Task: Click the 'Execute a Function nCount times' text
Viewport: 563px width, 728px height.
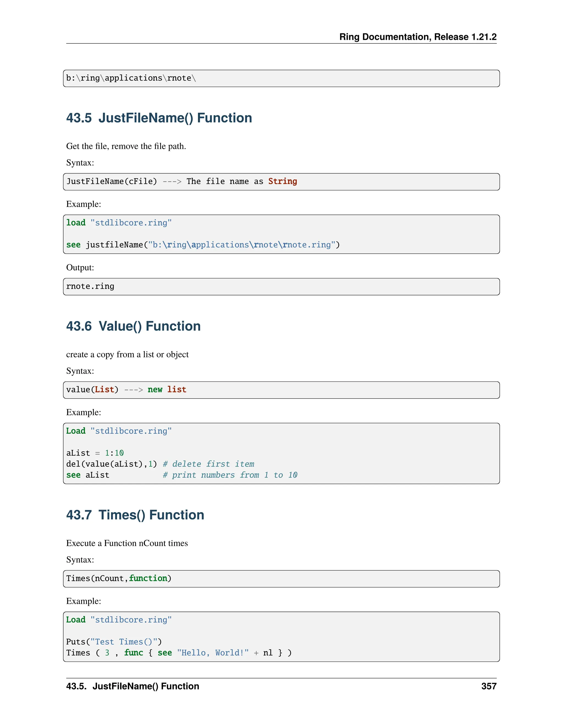Action: click(x=127, y=543)
